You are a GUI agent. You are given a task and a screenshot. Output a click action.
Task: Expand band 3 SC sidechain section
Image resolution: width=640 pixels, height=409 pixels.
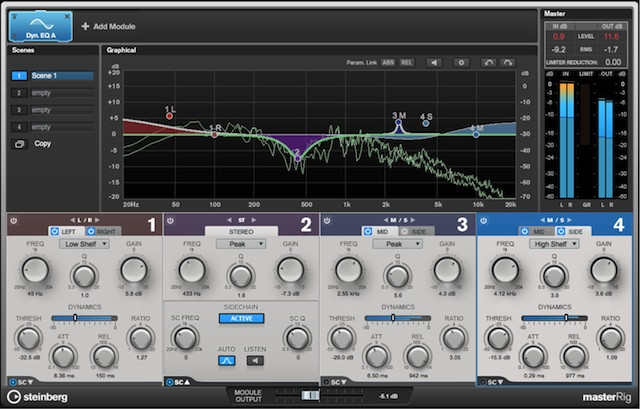(x=335, y=382)
